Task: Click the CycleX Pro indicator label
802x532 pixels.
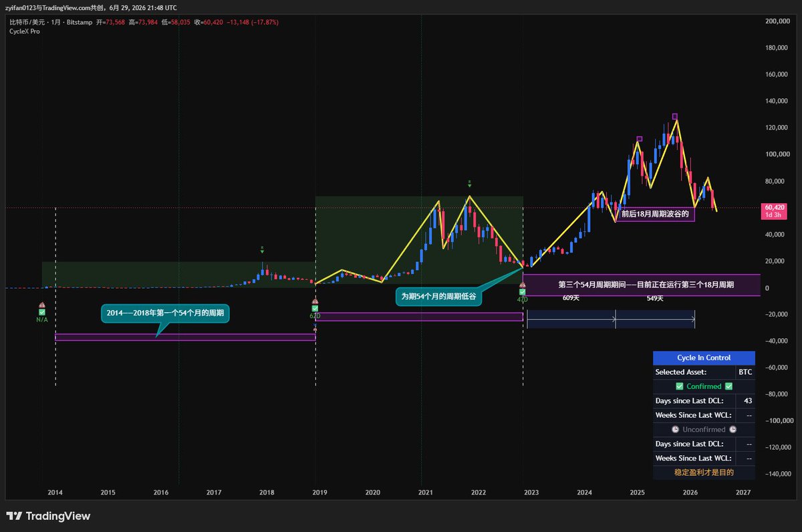Action: 24,31
